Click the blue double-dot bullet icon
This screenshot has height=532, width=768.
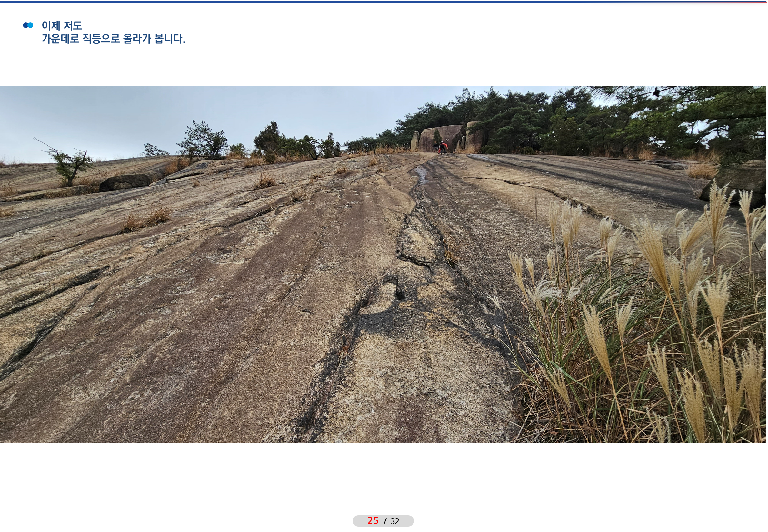click(28, 25)
